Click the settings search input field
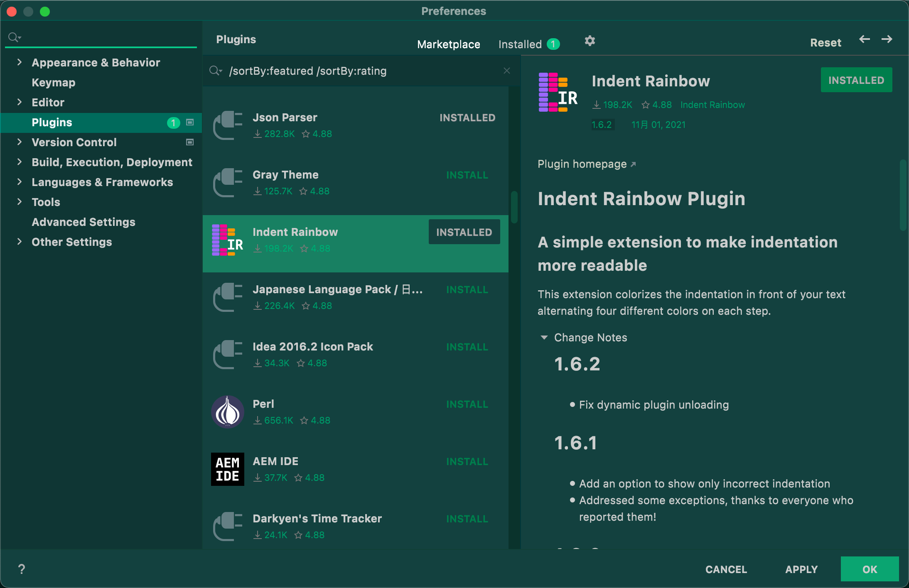The height and width of the screenshot is (588, 909). click(x=108, y=37)
